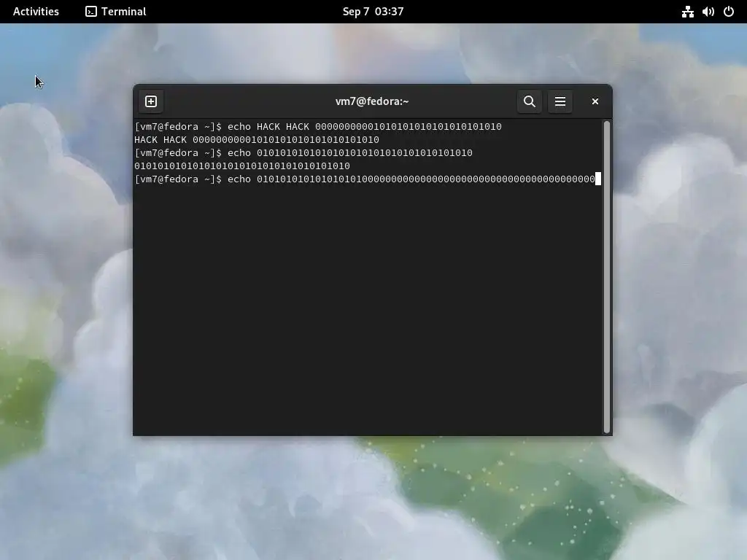The width and height of the screenshot is (747, 560).
Task: Click the first echo HACK HACK command line
Action: coord(318,127)
